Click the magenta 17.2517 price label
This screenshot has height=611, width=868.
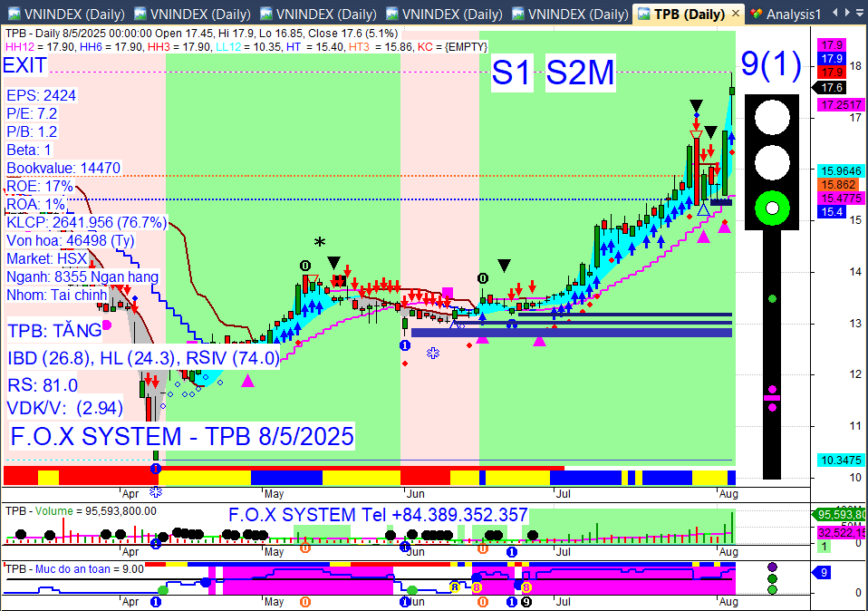pos(842,104)
